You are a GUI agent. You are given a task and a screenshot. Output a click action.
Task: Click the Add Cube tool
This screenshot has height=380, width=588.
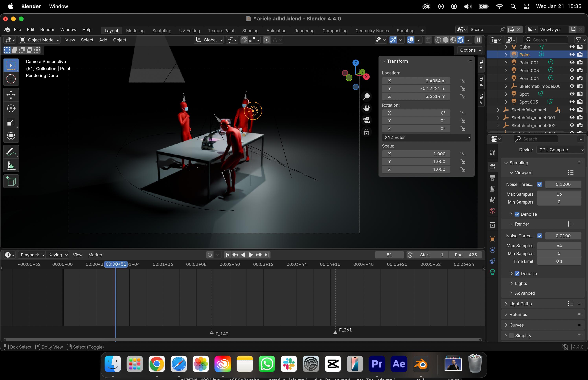click(11, 182)
